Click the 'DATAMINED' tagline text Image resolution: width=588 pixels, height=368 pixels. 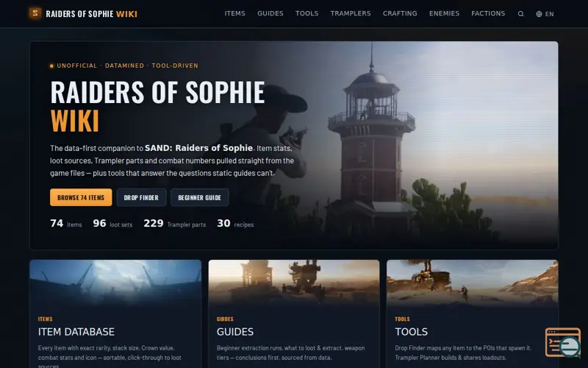point(124,66)
